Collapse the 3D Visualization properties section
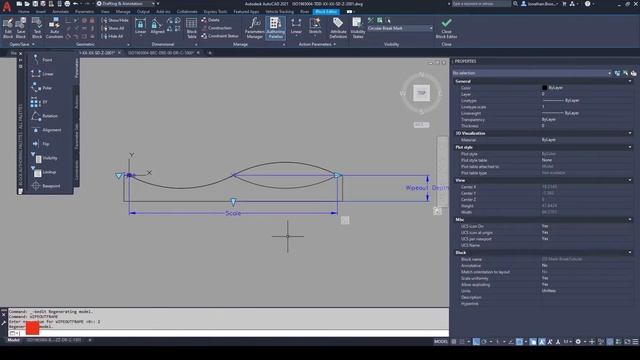Viewport: 640px width, 360px height. (x=630, y=133)
